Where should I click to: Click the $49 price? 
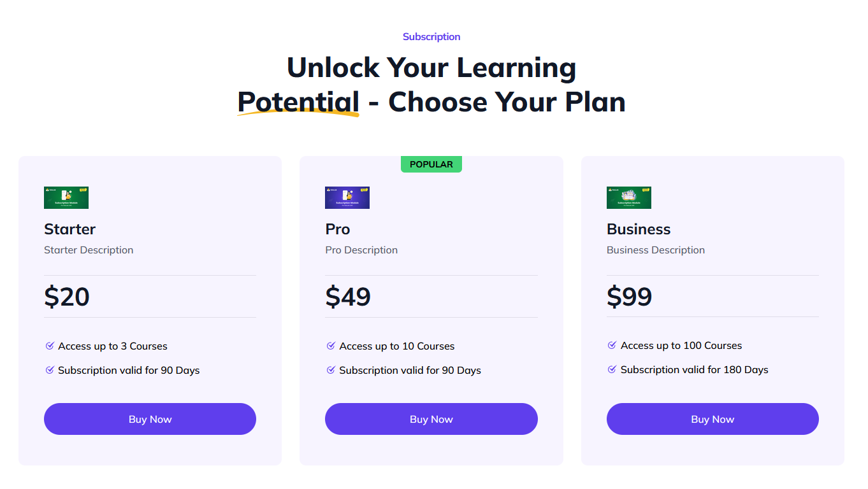click(348, 297)
